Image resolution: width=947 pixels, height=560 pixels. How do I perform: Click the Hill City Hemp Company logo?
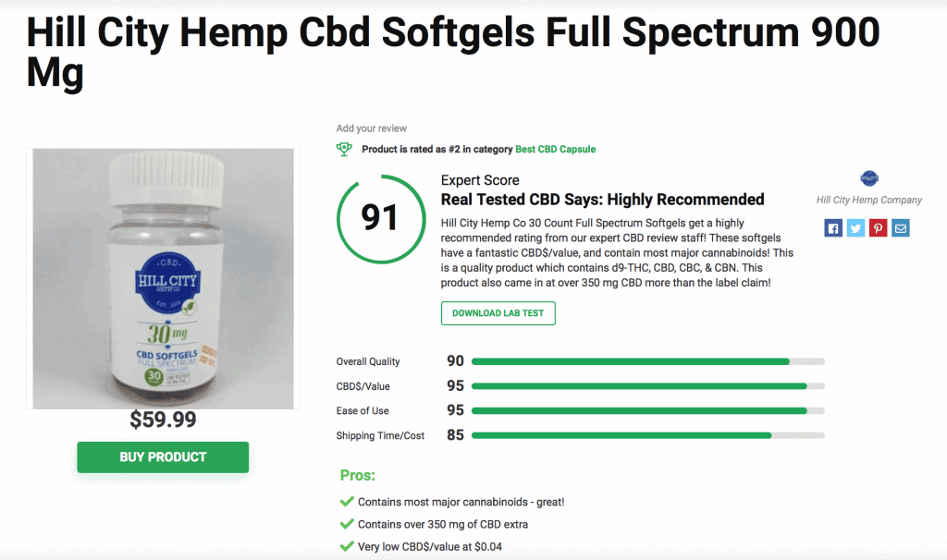click(x=869, y=177)
